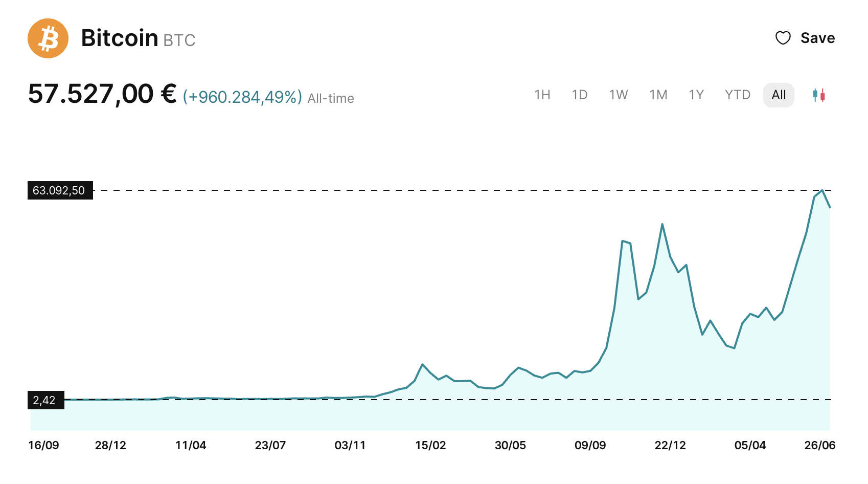This screenshot has height=484, width=868.
Task: Click the chart's highest peak point
Action: pos(822,190)
